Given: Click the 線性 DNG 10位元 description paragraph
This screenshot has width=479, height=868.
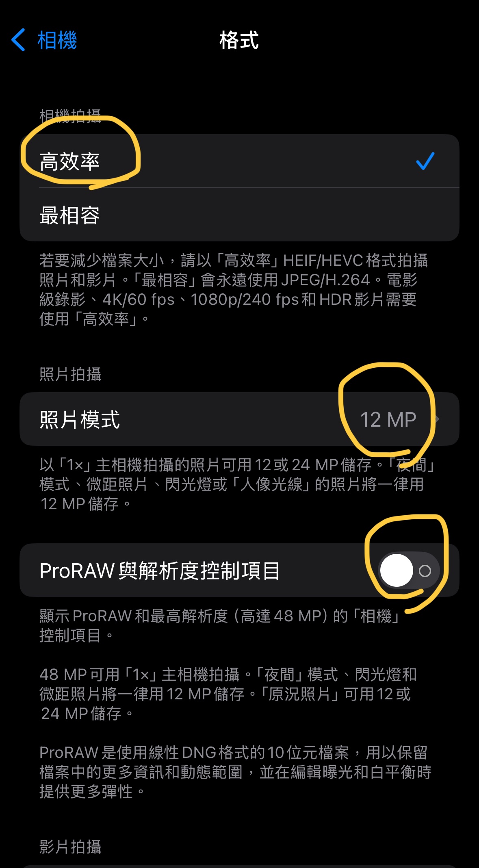Looking at the screenshot, I should [x=235, y=772].
